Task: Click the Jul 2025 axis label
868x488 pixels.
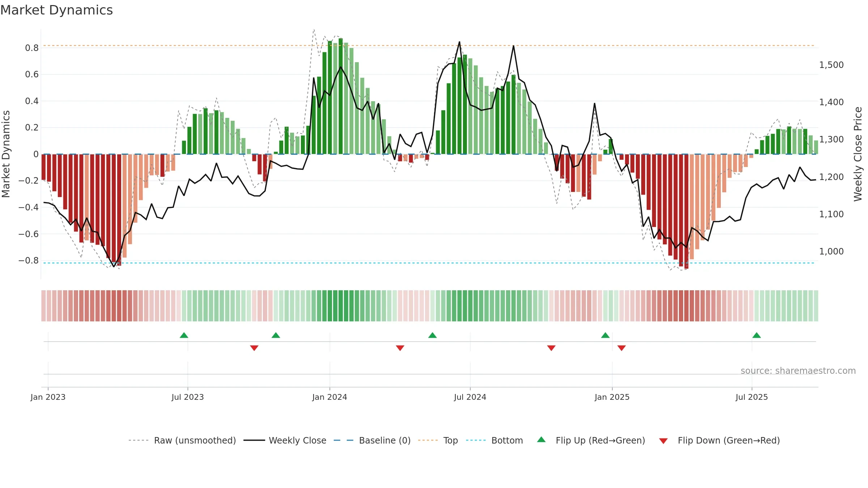Action: pos(752,397)
